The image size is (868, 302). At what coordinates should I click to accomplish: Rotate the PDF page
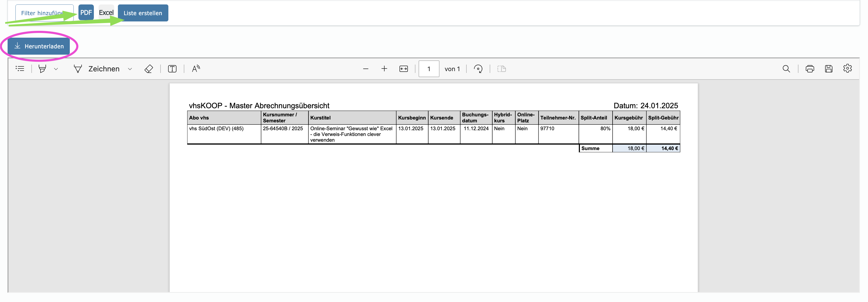tap(478, 69)
